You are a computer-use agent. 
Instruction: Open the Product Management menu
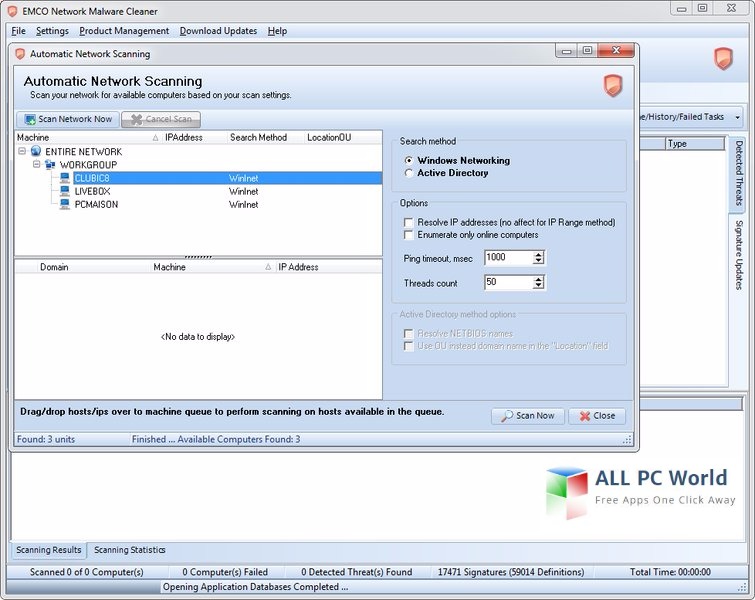pyautogui.click(x=125, y=31)
